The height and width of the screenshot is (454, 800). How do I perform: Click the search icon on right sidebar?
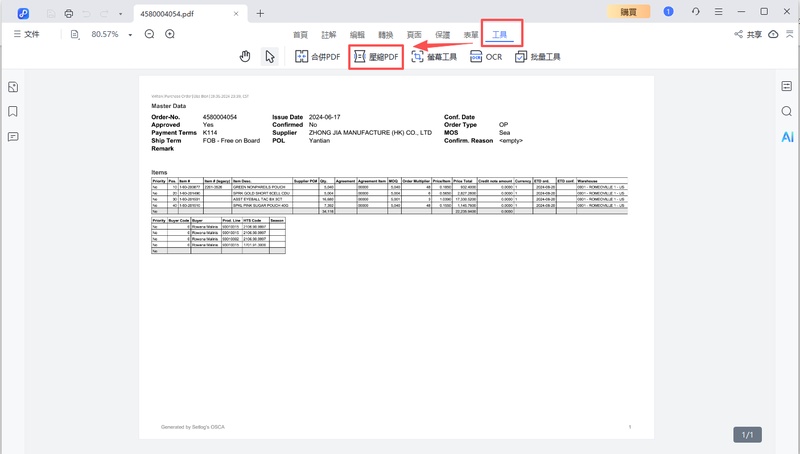pyautogui.click(x=787, y=111)
